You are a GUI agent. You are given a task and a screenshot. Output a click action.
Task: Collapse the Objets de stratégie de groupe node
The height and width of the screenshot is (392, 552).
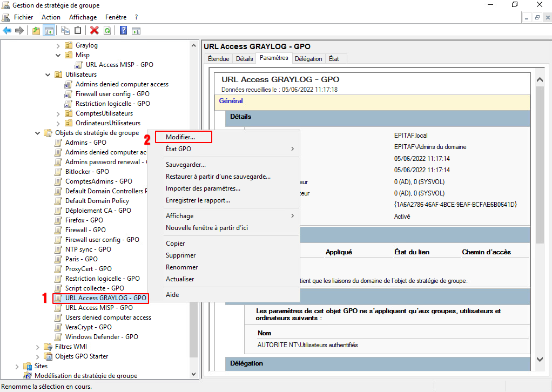click(38, 133)
